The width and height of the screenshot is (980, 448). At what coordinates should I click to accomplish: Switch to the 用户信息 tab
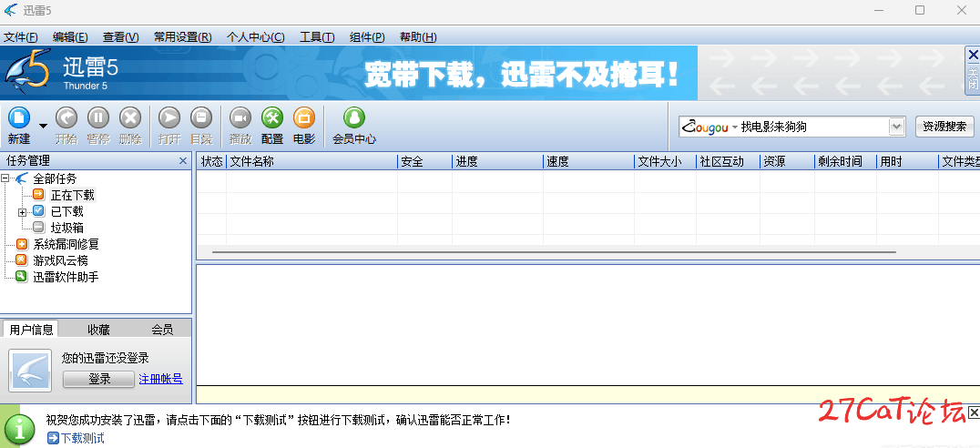31,330
